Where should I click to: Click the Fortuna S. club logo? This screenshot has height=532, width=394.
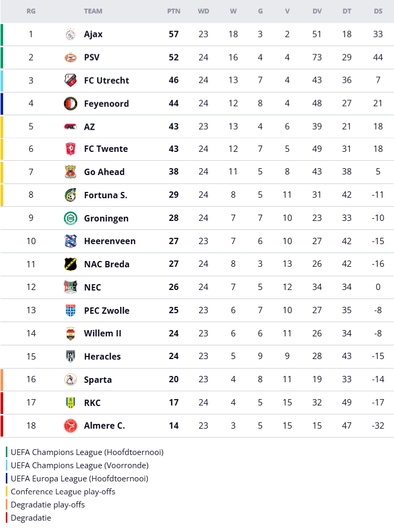70,195
